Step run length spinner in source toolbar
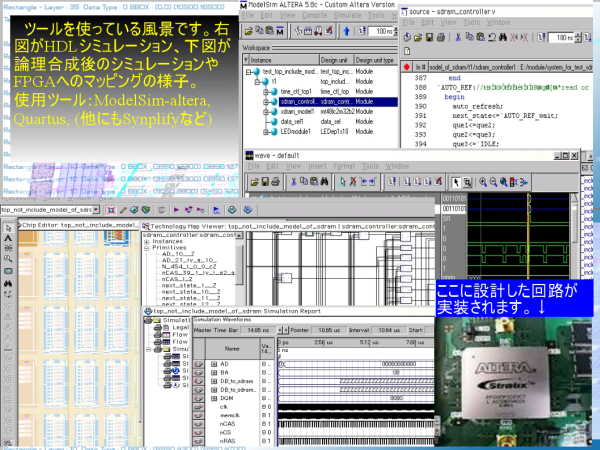 click(578, 38)
